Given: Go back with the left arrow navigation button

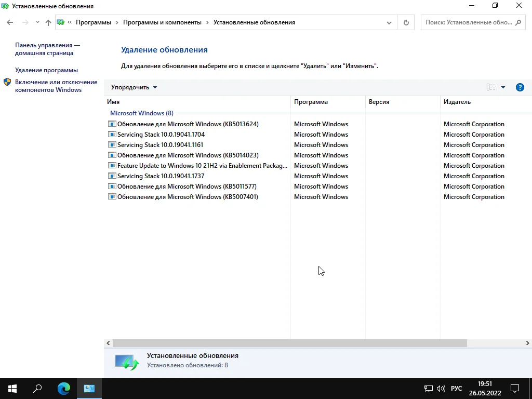Looking at the screenshot, I should (10, 22).
